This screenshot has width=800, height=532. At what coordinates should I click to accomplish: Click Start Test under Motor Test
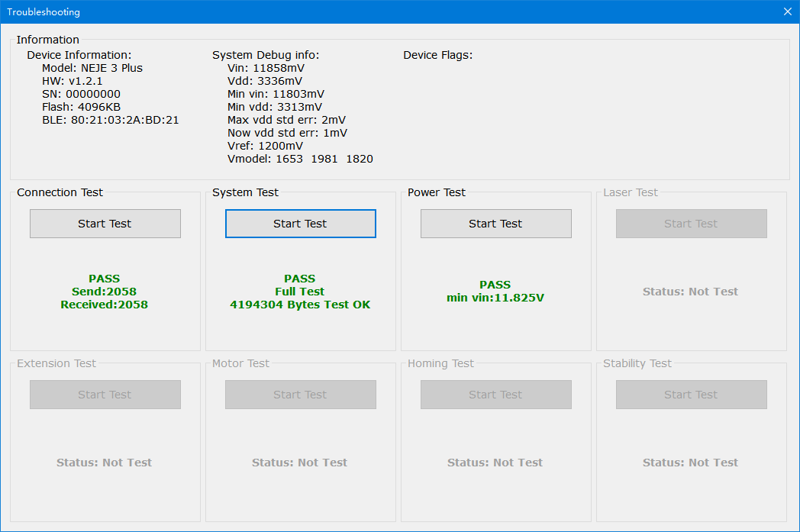(300, 395)
